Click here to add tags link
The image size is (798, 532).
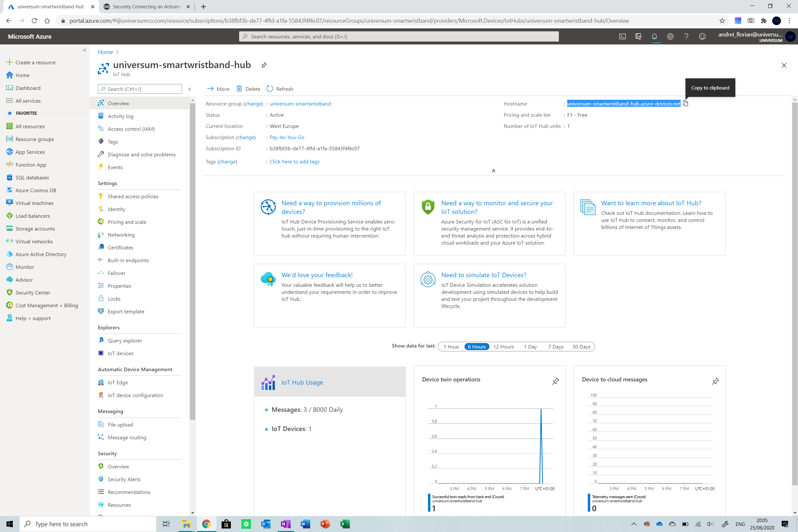click(x=294, y=161)
